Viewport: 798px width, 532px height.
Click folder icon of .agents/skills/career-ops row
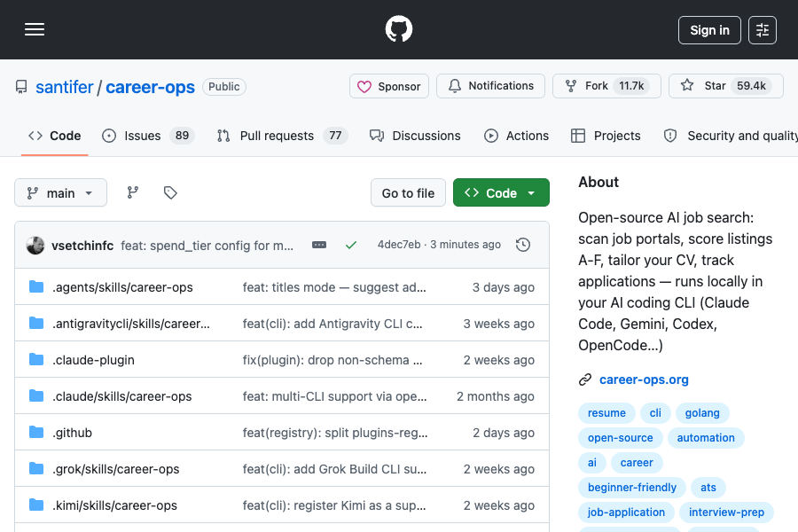pos(36,286)
